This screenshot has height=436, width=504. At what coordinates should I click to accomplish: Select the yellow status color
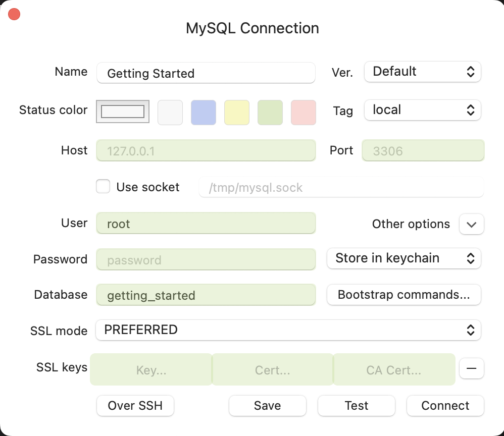coord(237,112)
